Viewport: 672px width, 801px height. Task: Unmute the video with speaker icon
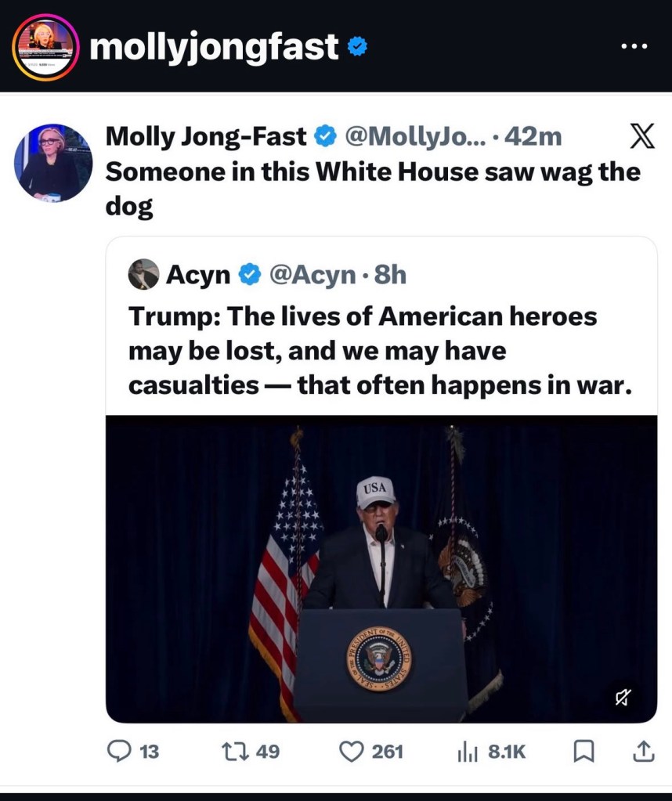click(x=624, y=696)
